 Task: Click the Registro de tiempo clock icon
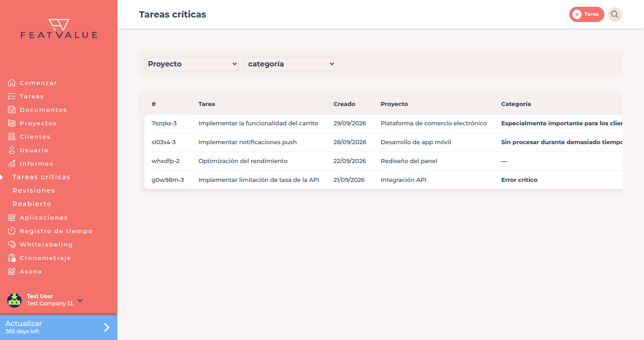coord(12,231)
